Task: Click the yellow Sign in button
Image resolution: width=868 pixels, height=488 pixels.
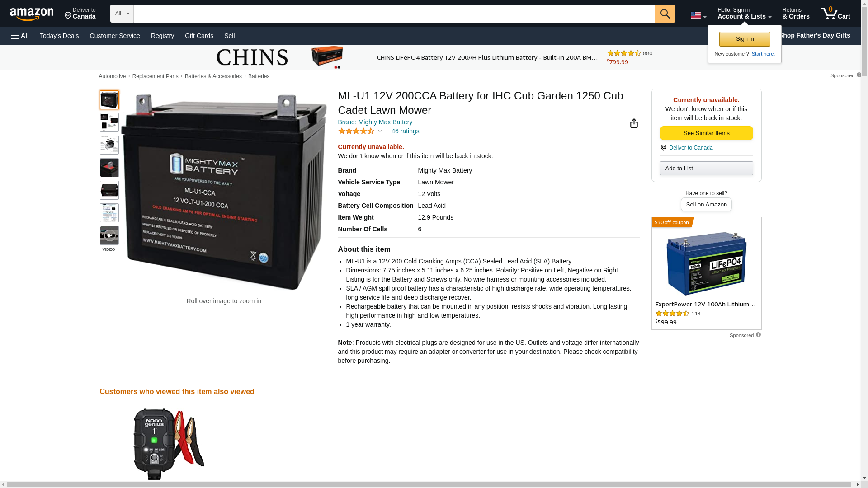Action: [745, 39]
